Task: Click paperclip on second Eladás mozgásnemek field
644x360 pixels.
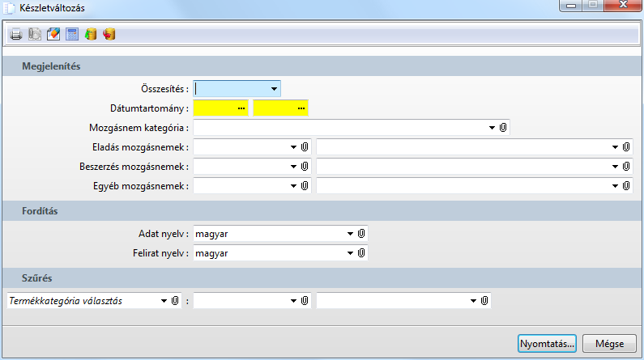Action: (626, 146)
